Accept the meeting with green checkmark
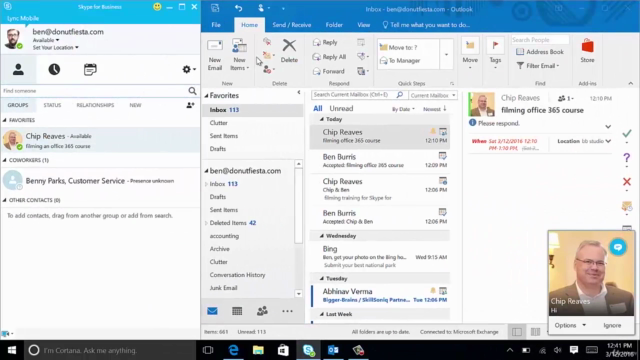Image resolution: width=640 pixels, height=360 pixels. coord(627,133)
